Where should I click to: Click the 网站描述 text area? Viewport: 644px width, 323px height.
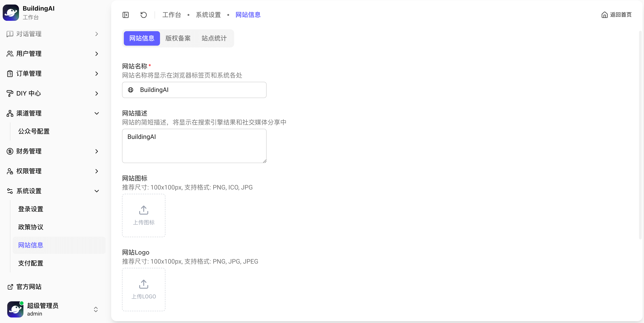point(194,146)
